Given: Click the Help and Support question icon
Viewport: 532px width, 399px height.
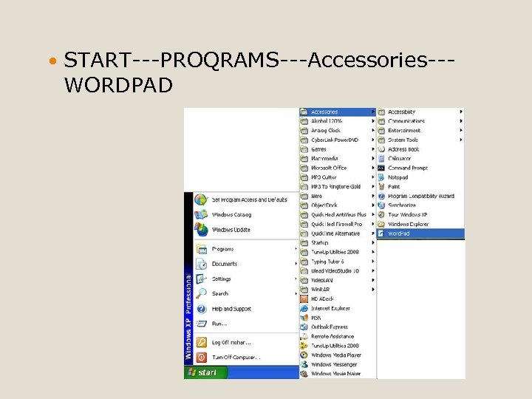Looking at the screenshot, I should point(202,309).
